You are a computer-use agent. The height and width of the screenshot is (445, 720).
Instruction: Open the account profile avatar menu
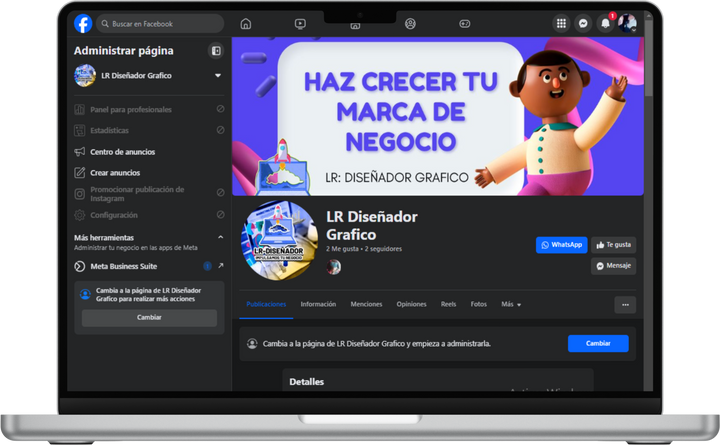tap(627, 23)
